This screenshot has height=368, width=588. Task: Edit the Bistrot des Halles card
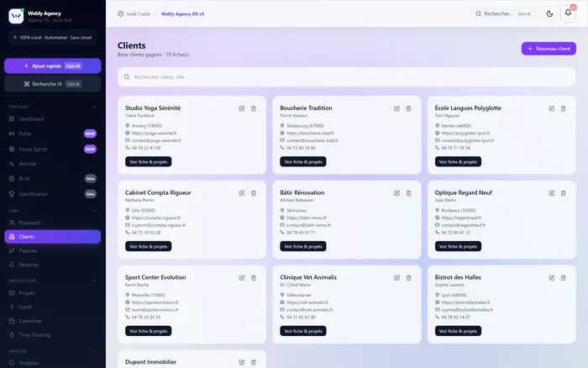[x=552, y=278]
